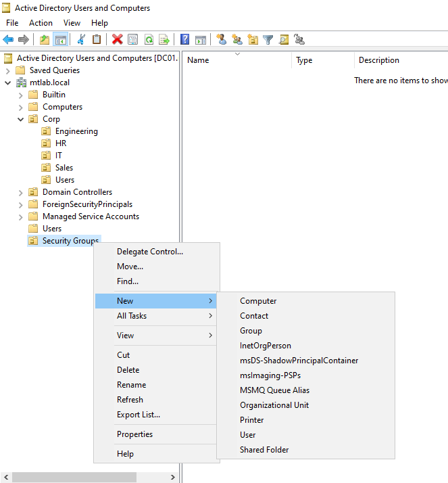
Task: Click the Filter options funnel icon
Action: pyautogui.click(x=268, y=39)
